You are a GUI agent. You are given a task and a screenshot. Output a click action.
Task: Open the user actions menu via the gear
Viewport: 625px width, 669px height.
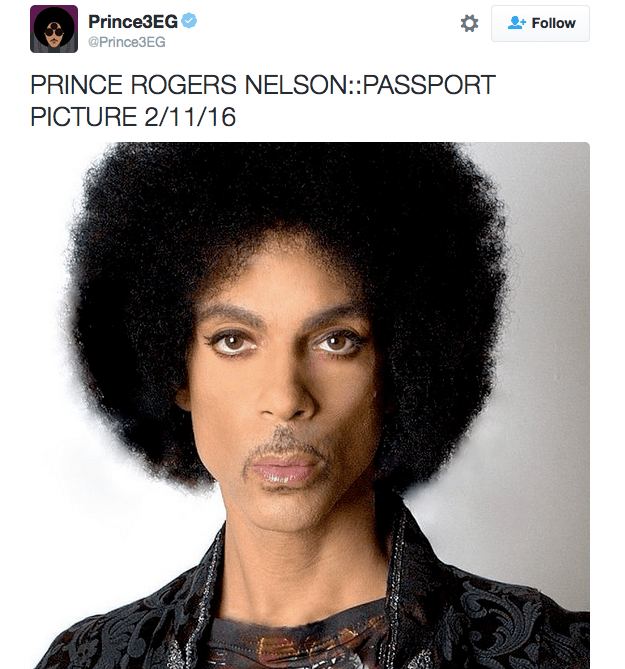coord(469,23)
